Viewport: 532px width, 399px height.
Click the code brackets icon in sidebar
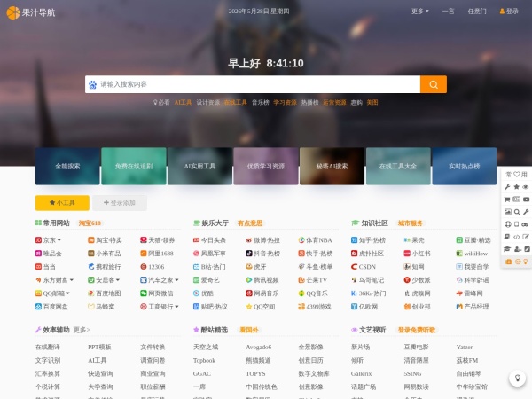click(516, 237)
